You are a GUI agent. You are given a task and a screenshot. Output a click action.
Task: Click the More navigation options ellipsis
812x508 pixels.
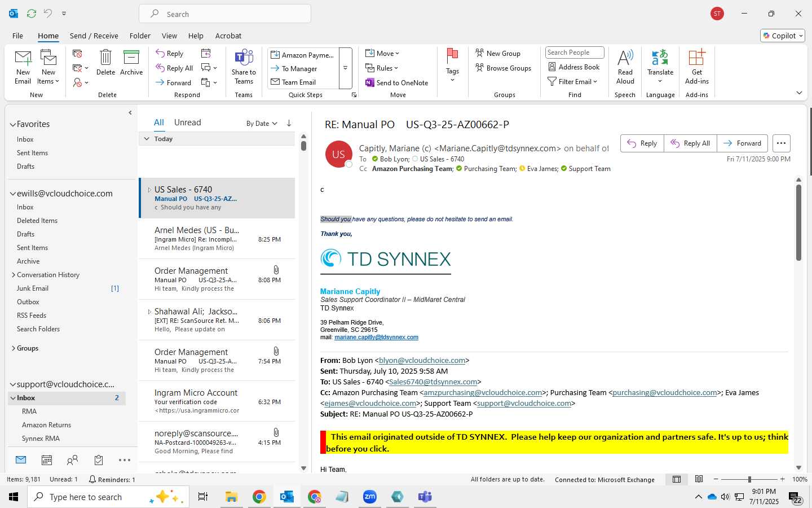pyautogui.click(x=125, y=460)
